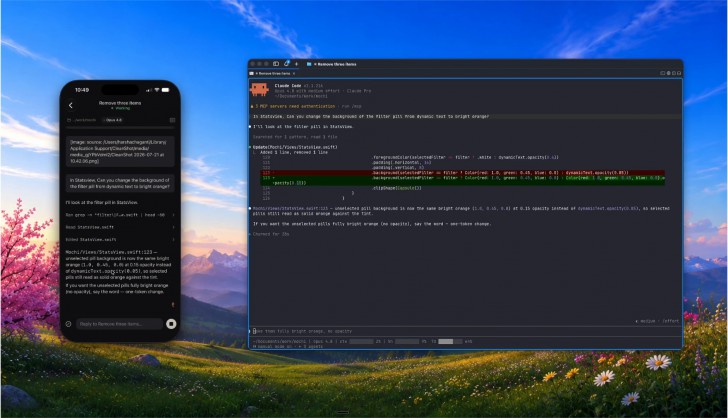
Task: Expand the 'Edited StatsView.swift' row on phone
Action: [121, 240]
